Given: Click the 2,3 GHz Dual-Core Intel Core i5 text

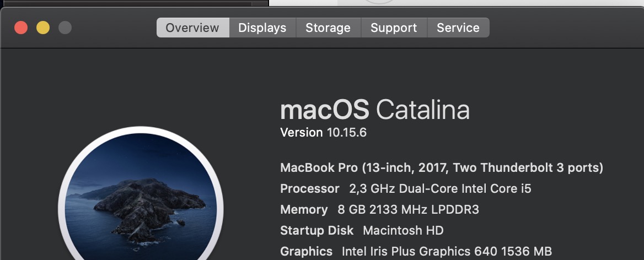Looking at the screenshot, I should (440, 188).
